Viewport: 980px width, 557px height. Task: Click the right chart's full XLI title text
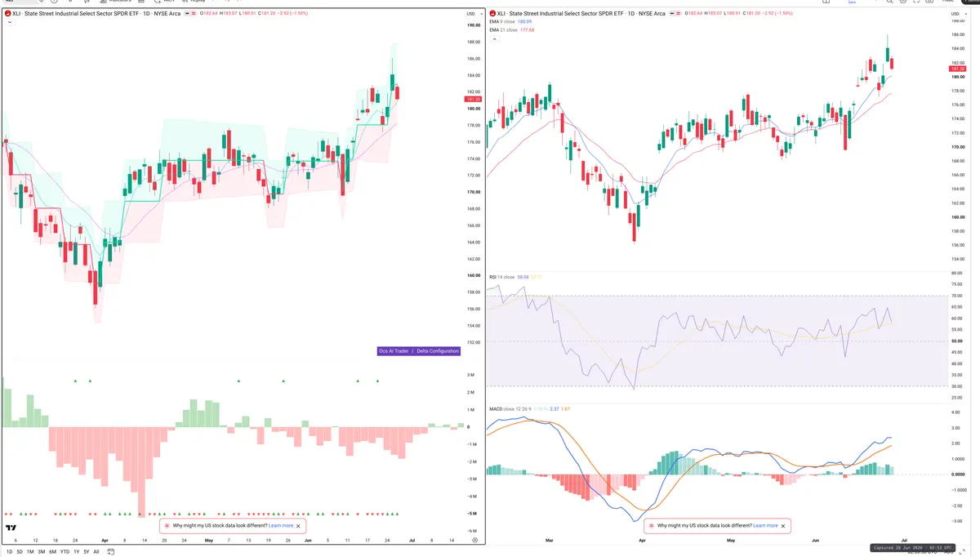583,14
